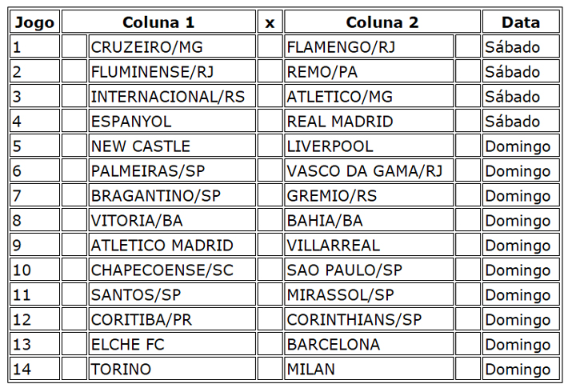The width and height of the screenshot is (568, 392).
Task: Select the box beside CORINTHIANS/SP
Action: [468, 319]
